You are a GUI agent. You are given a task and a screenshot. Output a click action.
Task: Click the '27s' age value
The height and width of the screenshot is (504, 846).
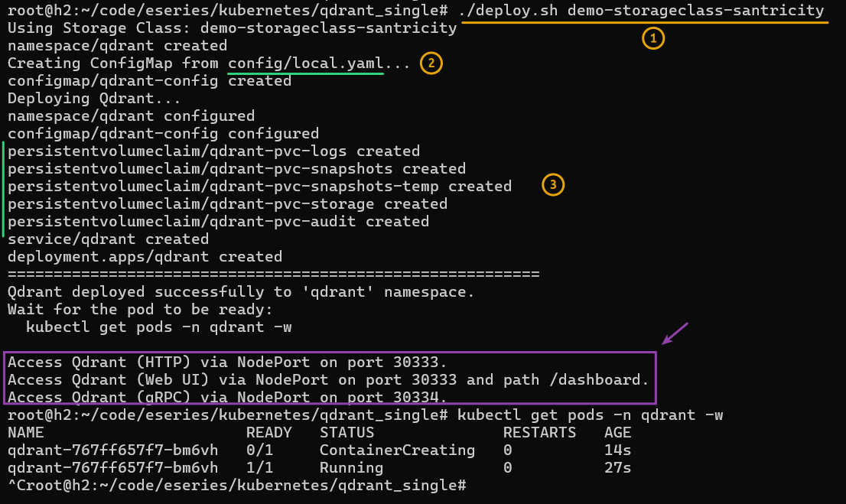coord(617,468)
